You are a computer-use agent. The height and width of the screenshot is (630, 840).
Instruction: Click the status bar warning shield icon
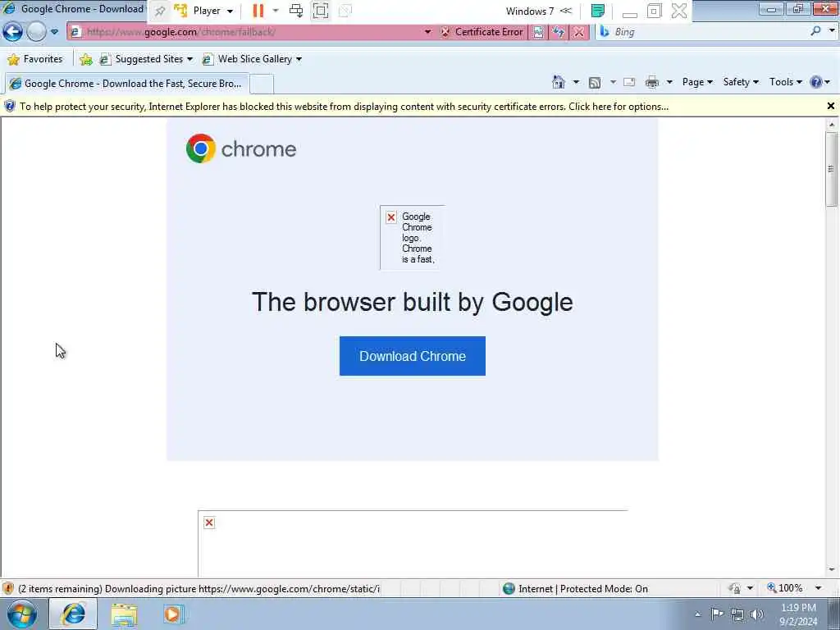coord(8,589)
